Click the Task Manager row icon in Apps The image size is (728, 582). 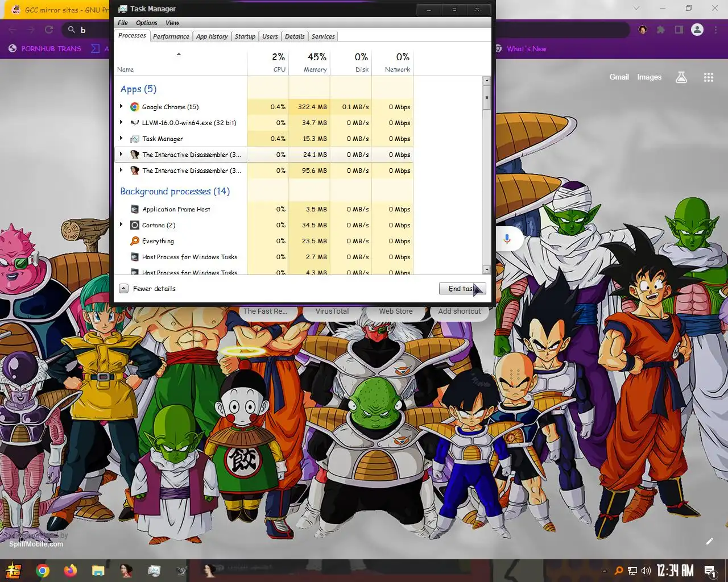pyautogui.click(x=135, y=139)
